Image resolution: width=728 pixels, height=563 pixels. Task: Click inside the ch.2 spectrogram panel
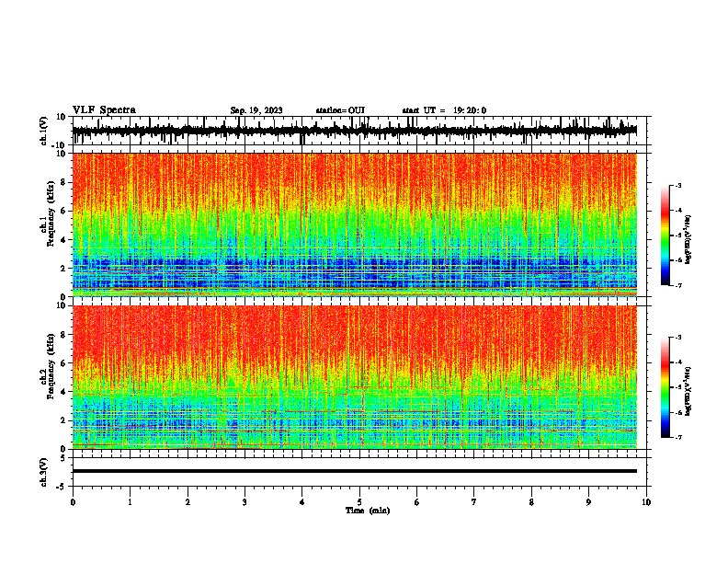click(x=354, y=377)
